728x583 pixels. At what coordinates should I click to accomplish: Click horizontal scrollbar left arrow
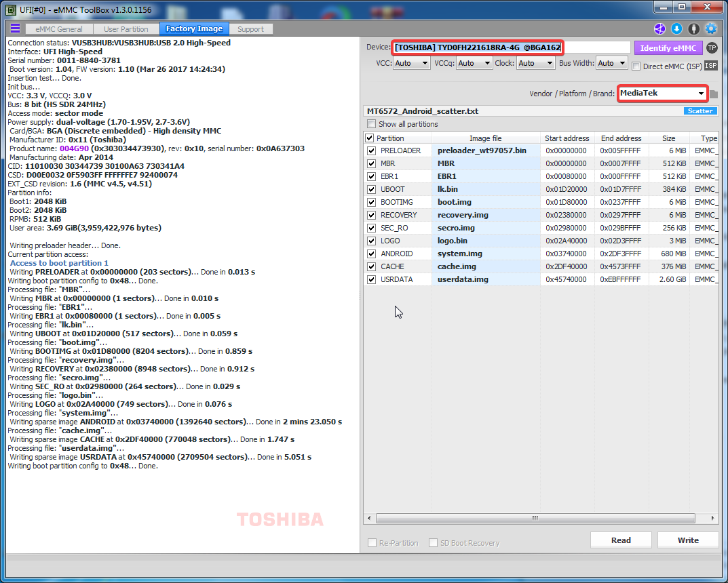click(x=369, y=518)
